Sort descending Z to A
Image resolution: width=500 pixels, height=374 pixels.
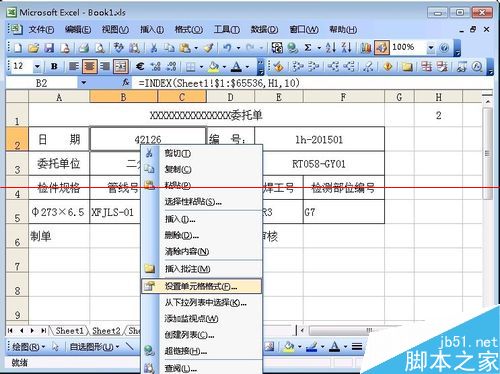coord(347,48)
